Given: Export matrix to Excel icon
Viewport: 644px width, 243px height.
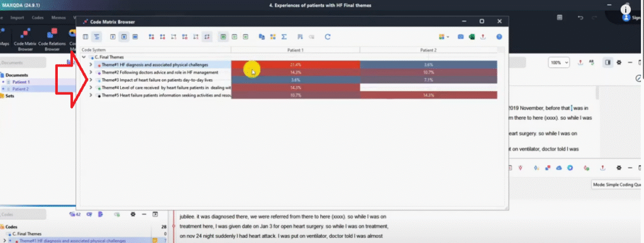Looking at the screenshot, I should coord(472,37).
